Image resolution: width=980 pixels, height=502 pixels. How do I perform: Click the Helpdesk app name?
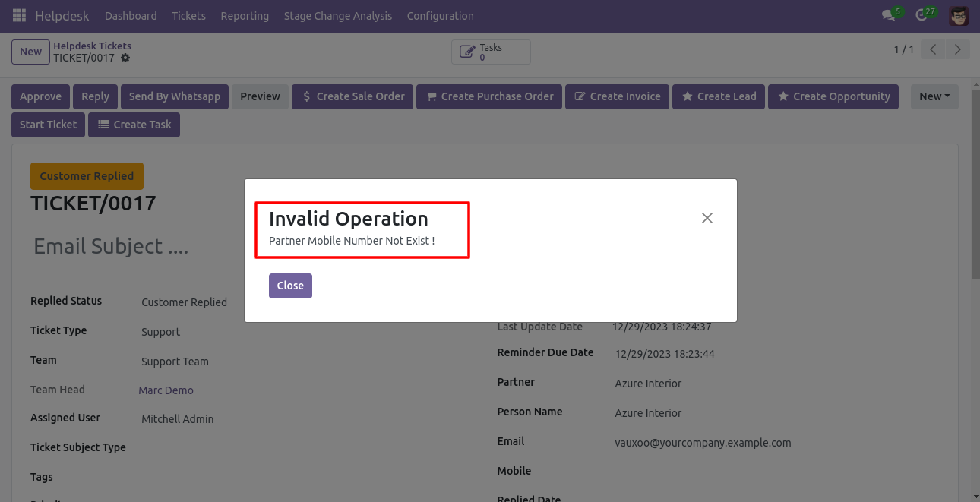[x=62, y=15]
